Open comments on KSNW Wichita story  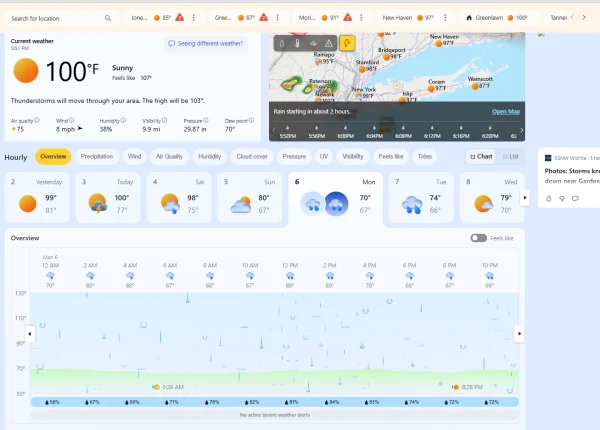(575, 199)
